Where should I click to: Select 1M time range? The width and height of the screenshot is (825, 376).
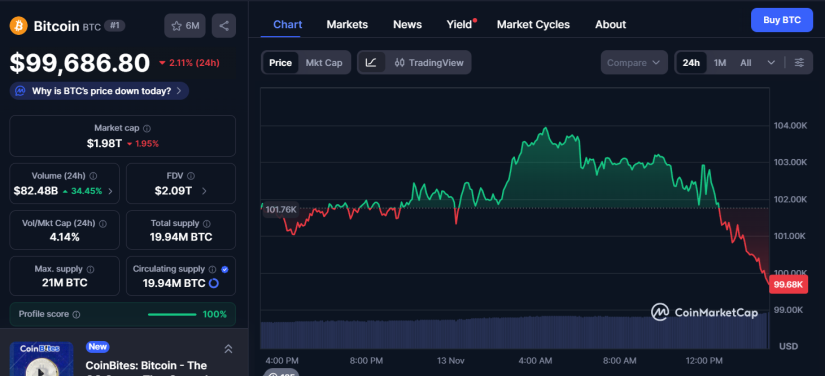coord(720,63)
